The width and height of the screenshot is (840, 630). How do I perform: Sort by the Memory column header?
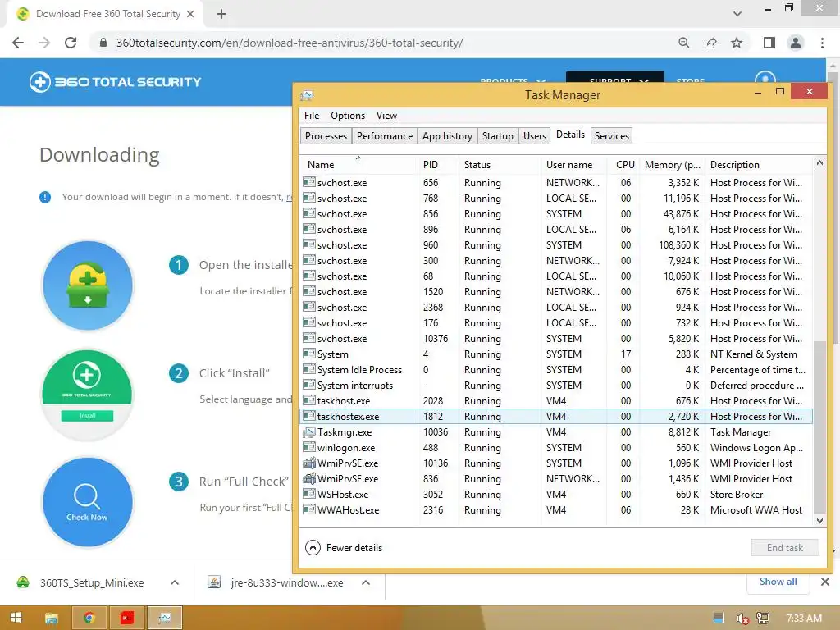(673, 164)
